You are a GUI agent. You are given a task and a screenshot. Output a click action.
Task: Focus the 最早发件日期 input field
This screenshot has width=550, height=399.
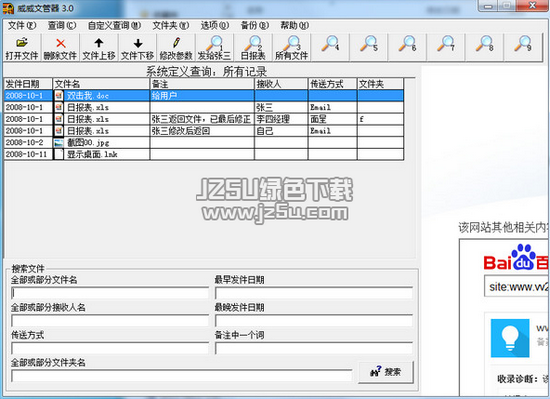(314, 293)
